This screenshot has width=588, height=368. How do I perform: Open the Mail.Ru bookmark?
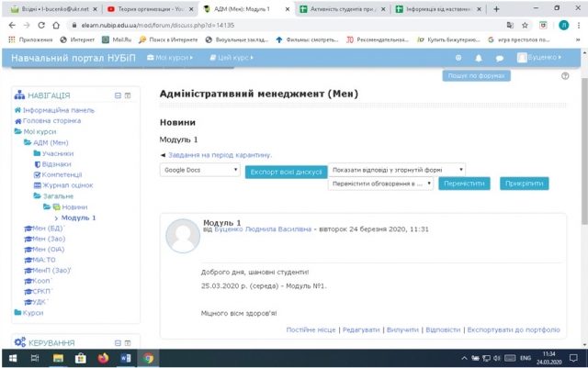pos(117,39)
